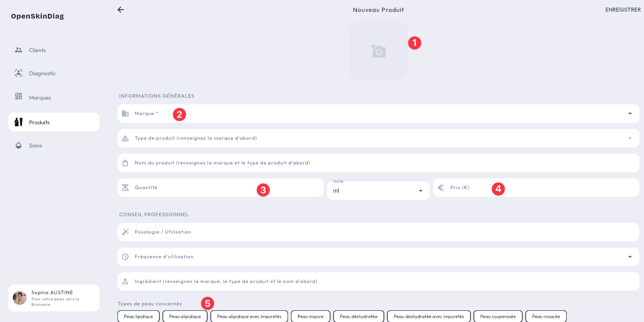Open the Unité dropdown showing ml
This screenshot has height=322, width=644.
(378, 191)
